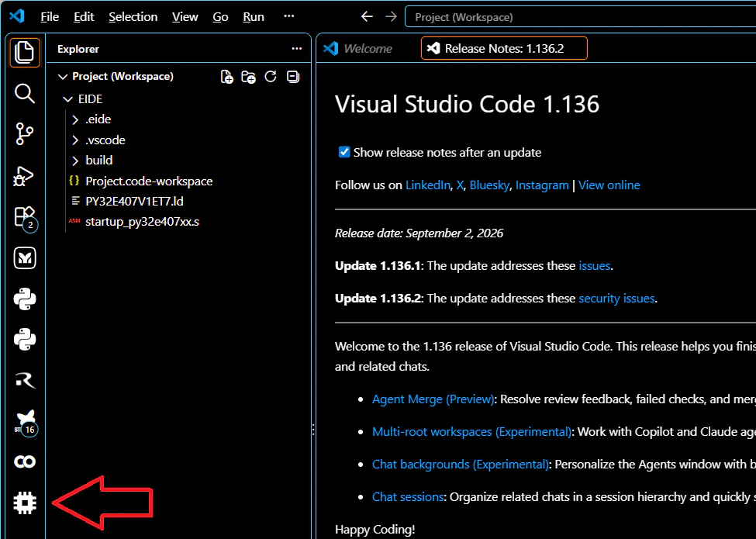Open the Edit menu
The width and height of the screenshot is (756, 539).
click(84, 17)
